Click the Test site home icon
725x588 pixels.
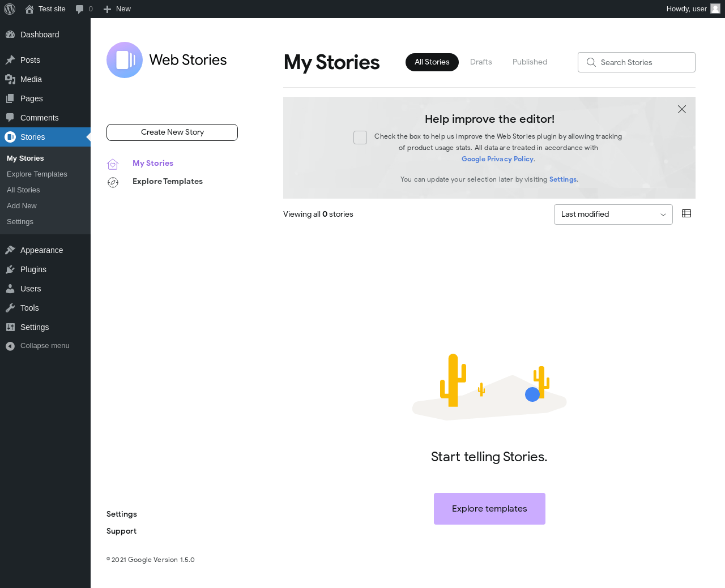tap(29, 9)
